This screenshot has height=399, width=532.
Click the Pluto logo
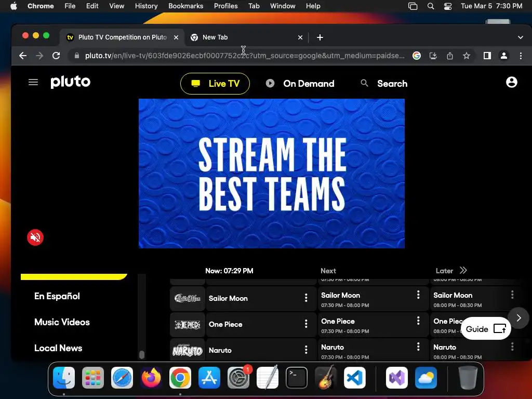pyautogui.click(x=71, y=82)
